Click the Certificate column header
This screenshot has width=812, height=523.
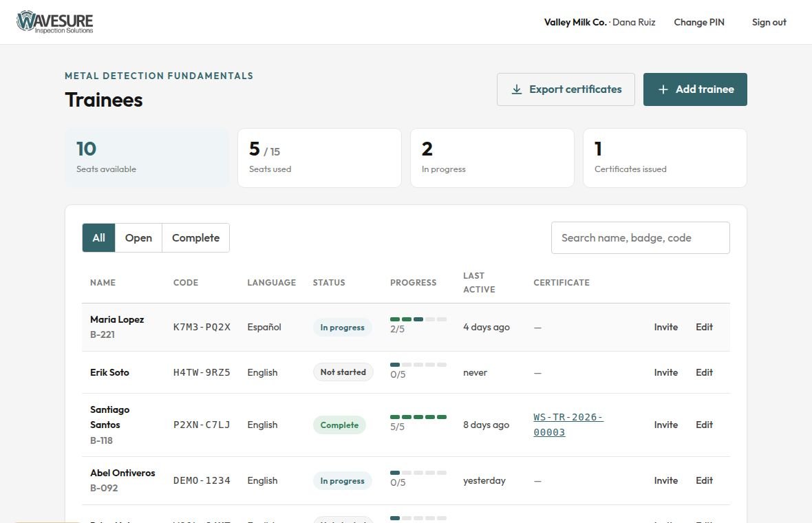click(562, 283)
